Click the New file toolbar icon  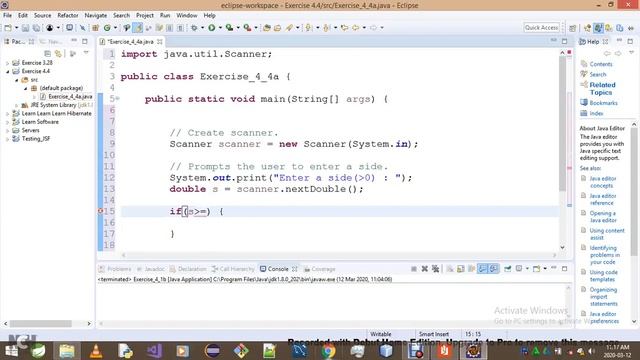pos(8,28)
